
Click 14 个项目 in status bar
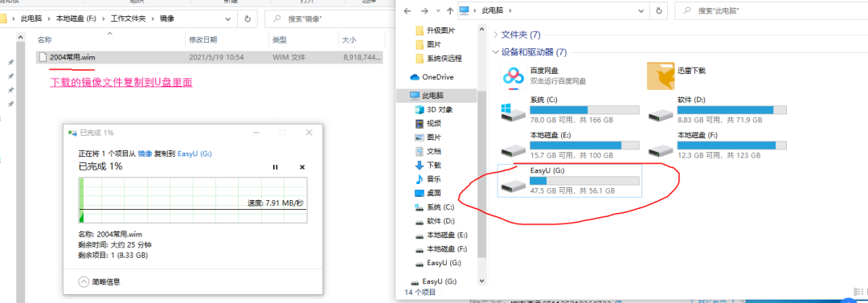coord(420,292)
